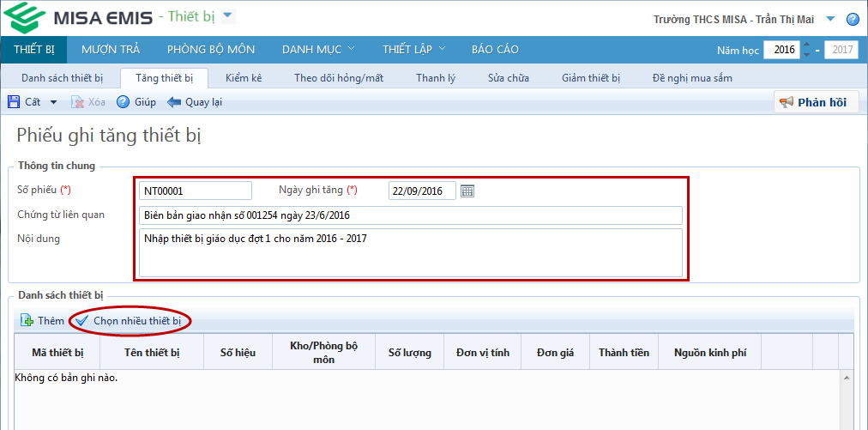The width and height of the screenshot is (868, 430).
Task: Click the Số hiệu column header
Action: tap(238, 352)
